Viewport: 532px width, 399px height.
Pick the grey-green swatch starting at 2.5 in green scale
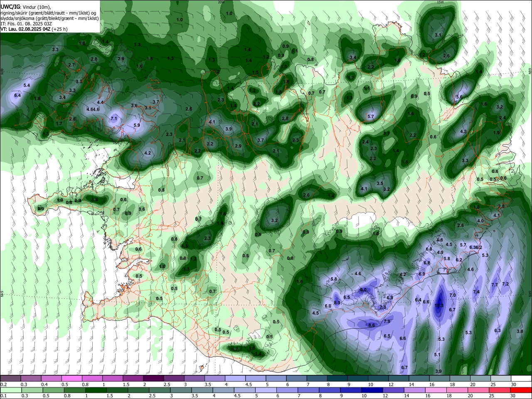160,390
